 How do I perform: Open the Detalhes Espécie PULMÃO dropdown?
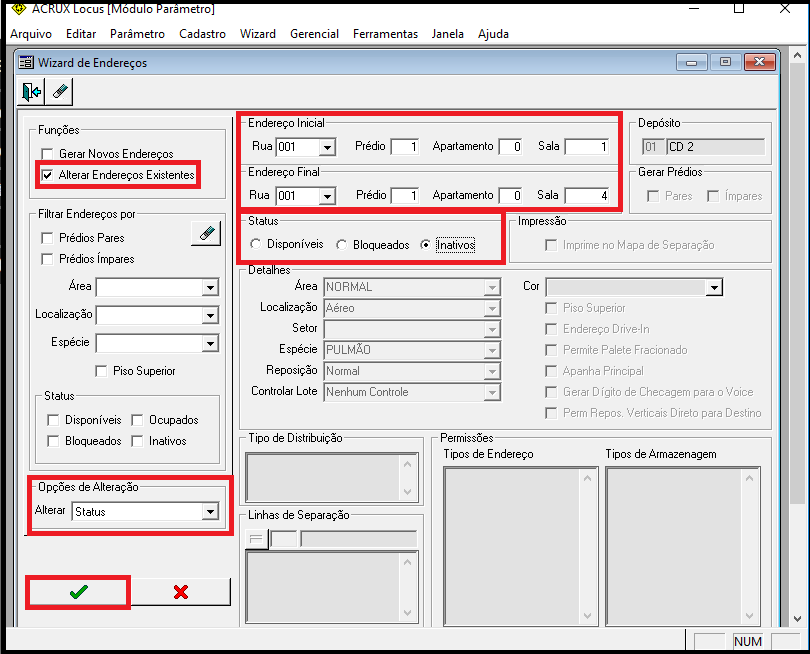click(x=492, y=350)
